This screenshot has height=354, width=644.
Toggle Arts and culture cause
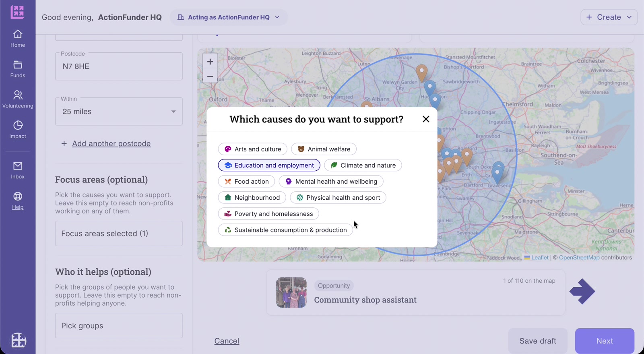(252, 149)
